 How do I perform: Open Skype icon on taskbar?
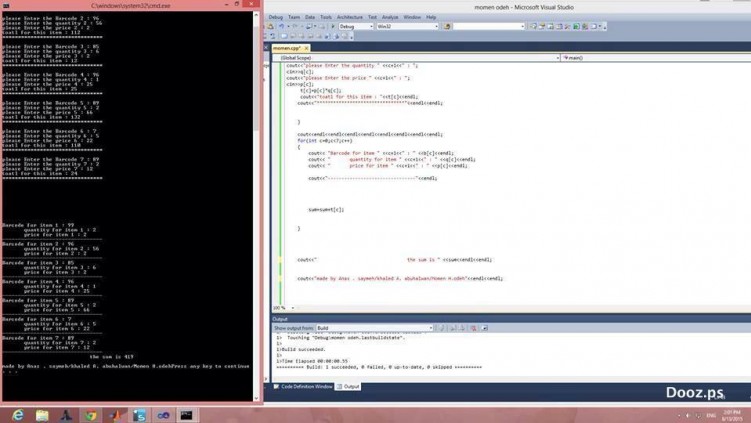click(139, 415)
